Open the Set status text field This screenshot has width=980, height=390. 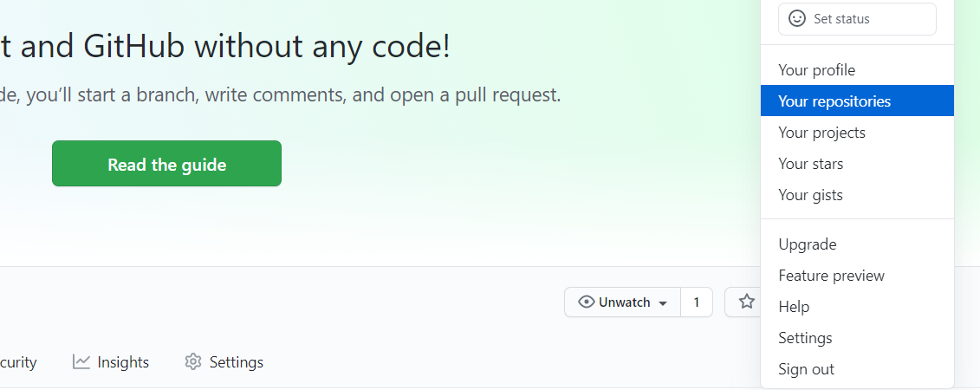[857, 19]
